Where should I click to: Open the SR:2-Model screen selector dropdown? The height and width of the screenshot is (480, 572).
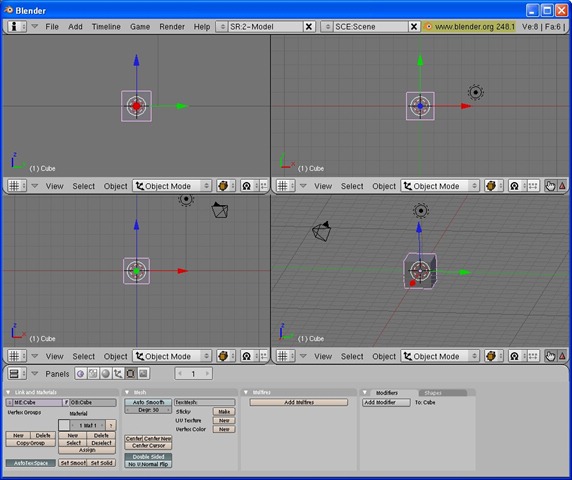click(222, 27)
